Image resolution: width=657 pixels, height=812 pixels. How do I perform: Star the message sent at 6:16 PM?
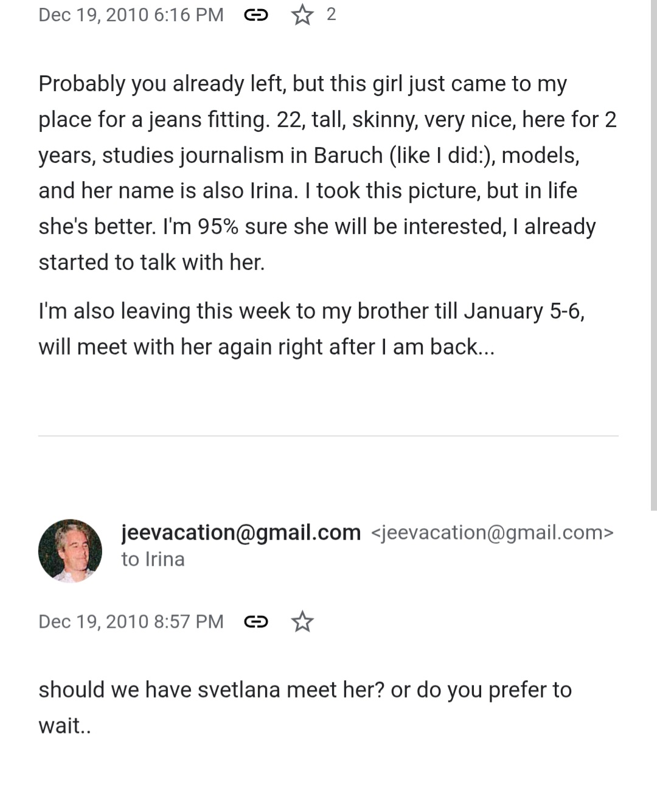[302, 15]
